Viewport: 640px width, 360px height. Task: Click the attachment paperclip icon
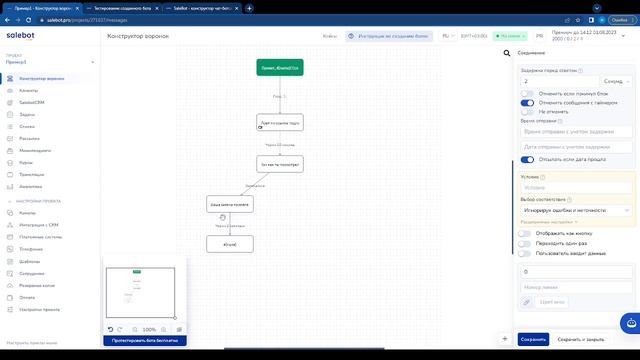point(527,302)
